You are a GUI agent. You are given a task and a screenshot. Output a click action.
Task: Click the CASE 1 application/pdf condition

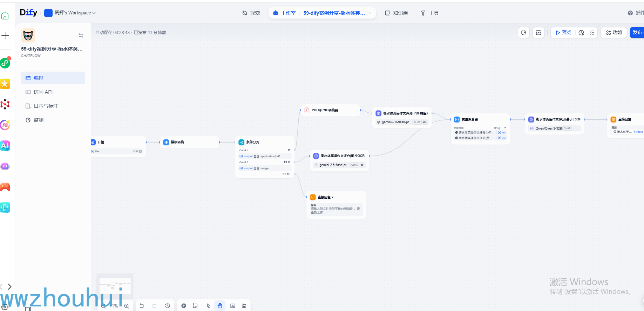click(x=265, y=156)
